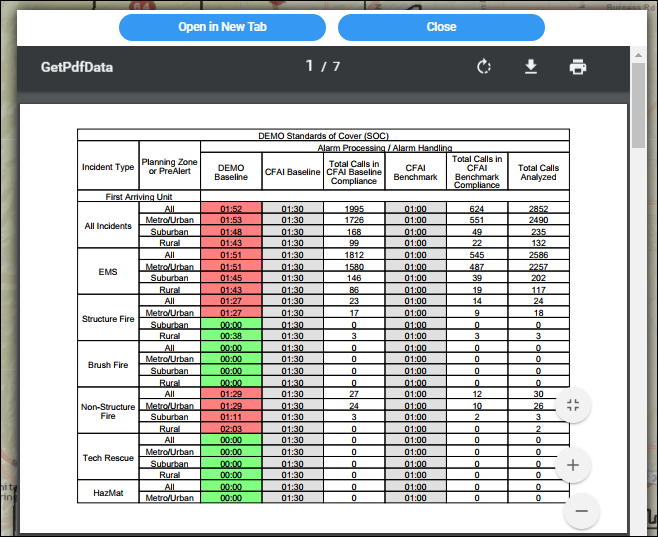658x537 pixels.
Task: Click the HazMat row label
Action: (108, 493)
